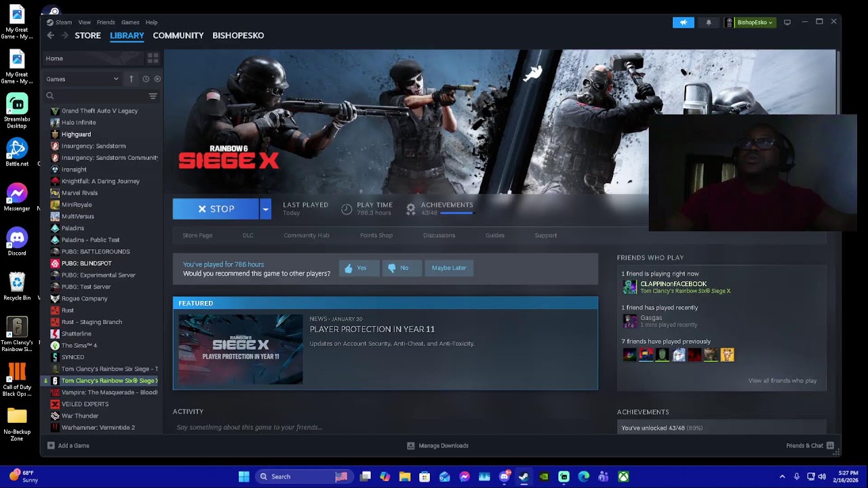Open the DLC link
Viewport: 868px width, 488px height.
click(x=248, y=235)
